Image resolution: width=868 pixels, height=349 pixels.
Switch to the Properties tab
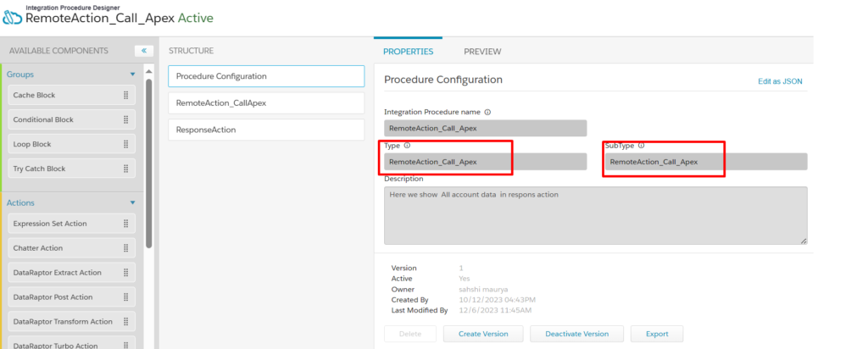(408, 52)
